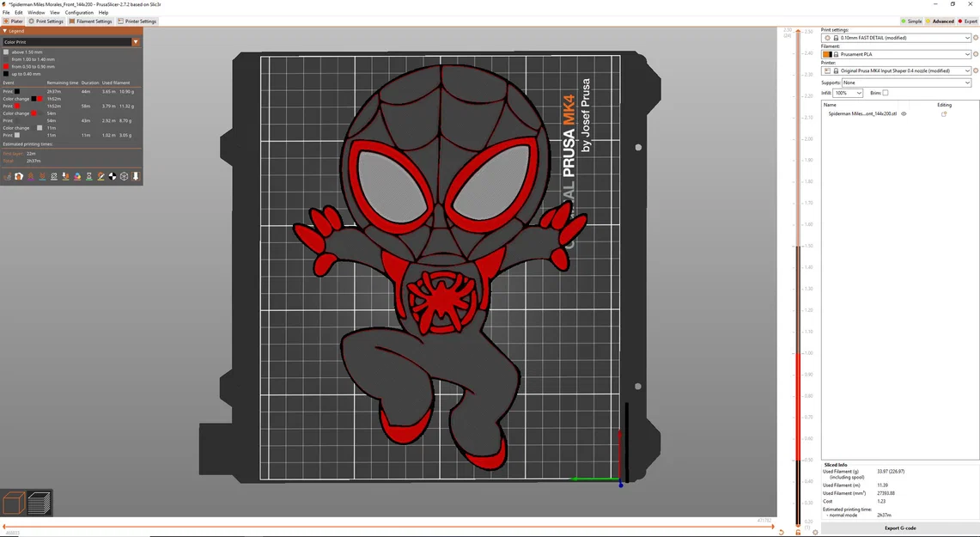Open the Color Print view type dropdown
The image size is (980, 537).
tap(71, 42)
